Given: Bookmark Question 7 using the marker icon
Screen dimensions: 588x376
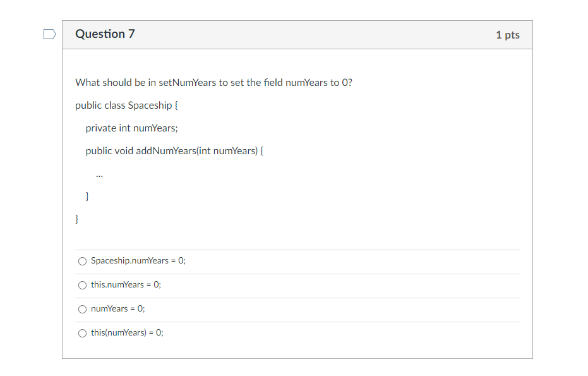Looking at the screenshot, I should click(x=49, y=34).
